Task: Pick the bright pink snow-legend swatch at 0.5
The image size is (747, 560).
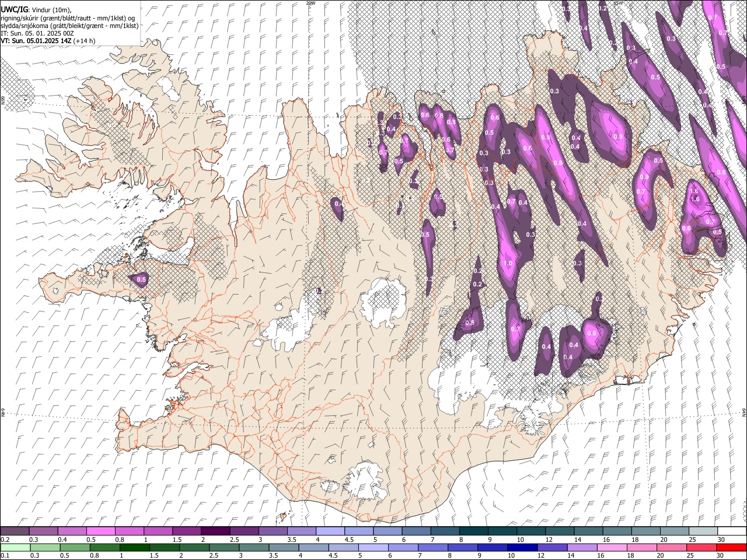Action: [x=100, y=531]
